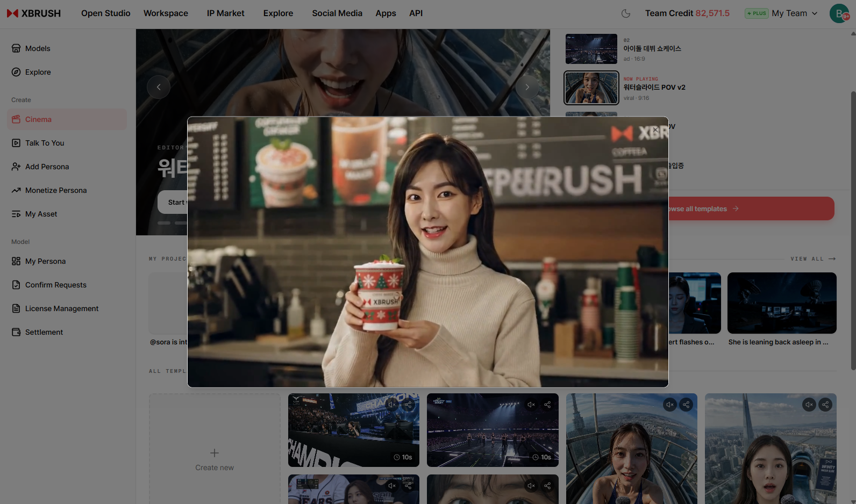The height and width of the screenshot is (504, 856).
Task: Share the close-up eyes template card
Action: click(x=547, y=486)
